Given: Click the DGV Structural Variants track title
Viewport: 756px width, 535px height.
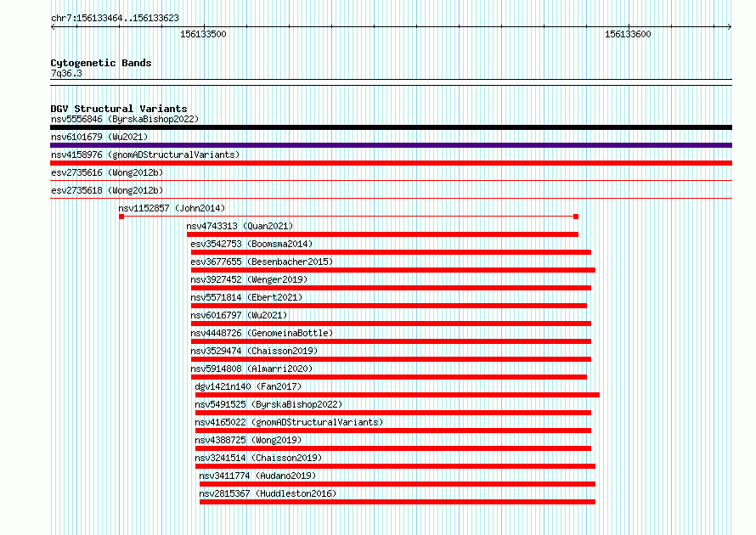Looking at the screenshot, I should (x=119, y=109).
